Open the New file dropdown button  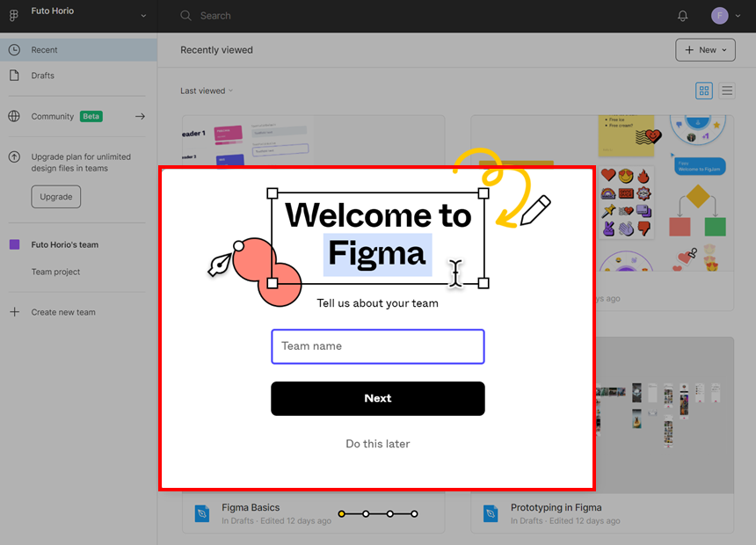click(x=705, y=50)
